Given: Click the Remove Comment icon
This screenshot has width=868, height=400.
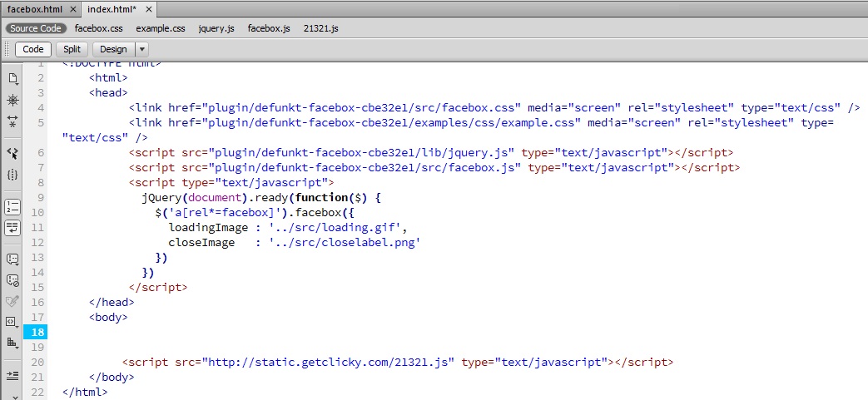Looking at the screenshot, I should pyautogui.click(x=12, y=280).
